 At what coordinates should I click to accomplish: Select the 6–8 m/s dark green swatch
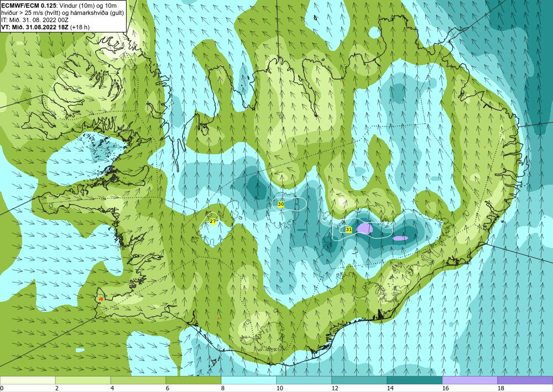tap(193, 380)
